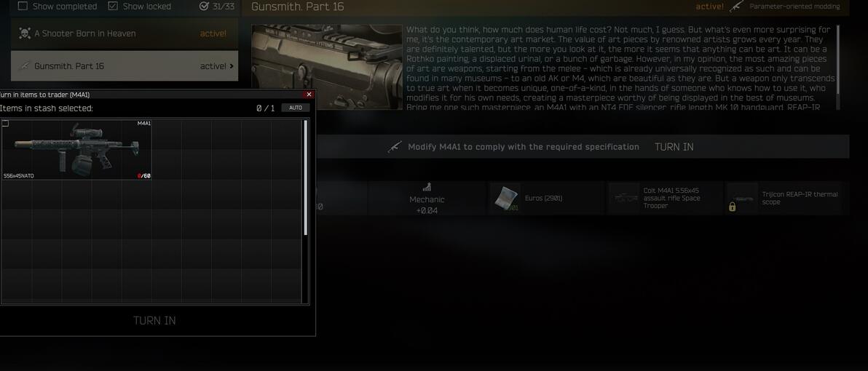Click the quest description scrollbar
868x371 pixels.
coord(838,68)
